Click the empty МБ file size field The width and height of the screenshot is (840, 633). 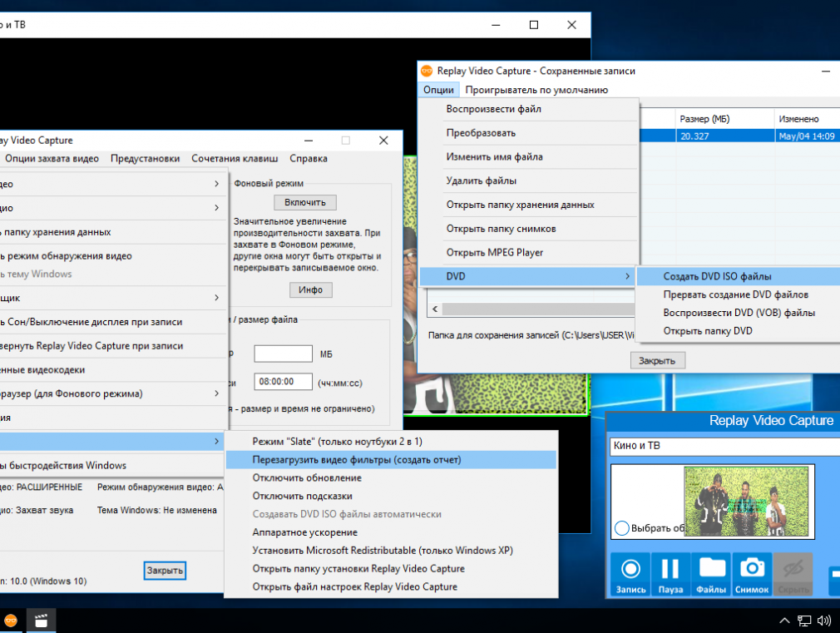(283, 354)
